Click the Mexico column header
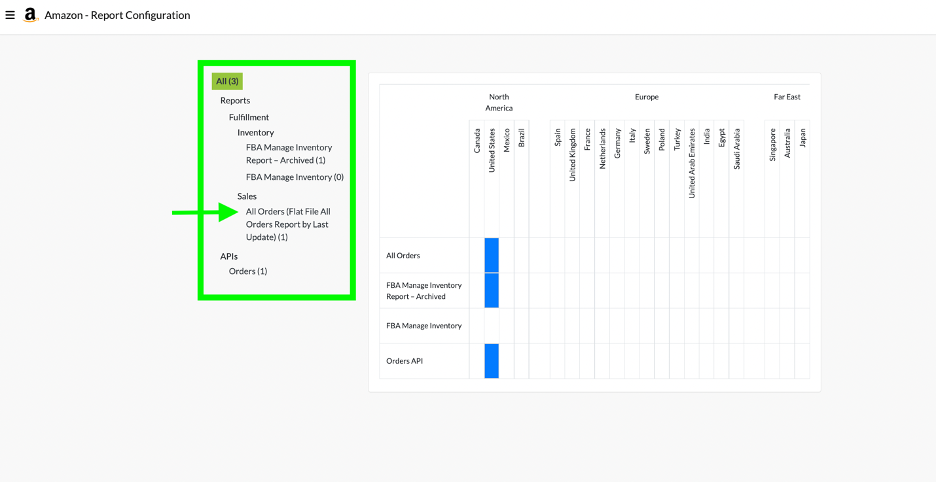The image size is (936, 482). tap(507, 141)
